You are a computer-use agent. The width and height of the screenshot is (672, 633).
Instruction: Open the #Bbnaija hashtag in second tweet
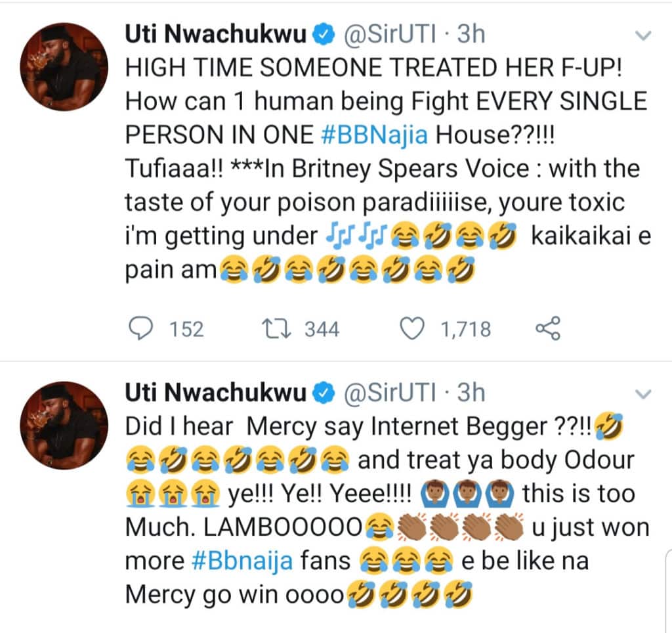click(x=243, y=561)
